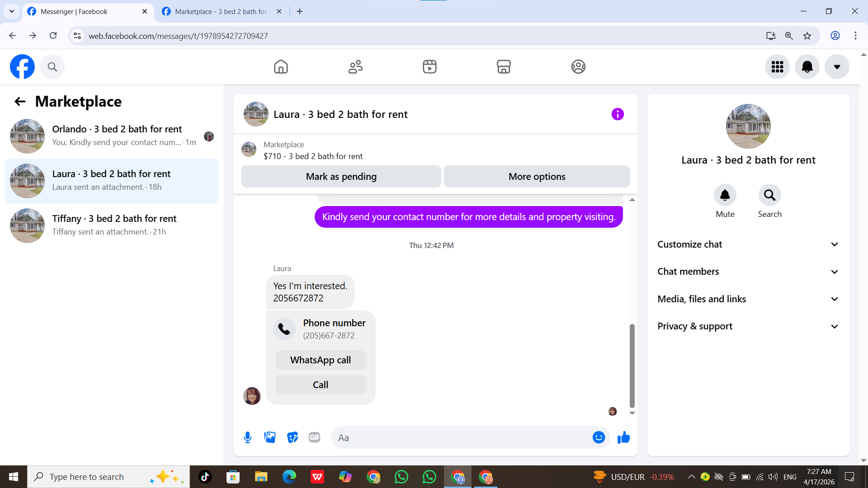Click the chat message scrollbar
The image size is (868, 488).
[632, 365]
